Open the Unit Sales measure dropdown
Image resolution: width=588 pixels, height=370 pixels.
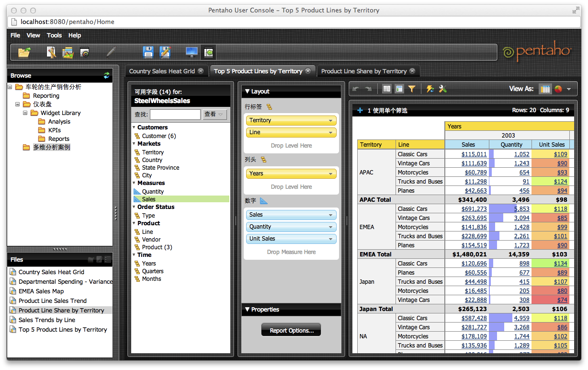click(330, 239)
